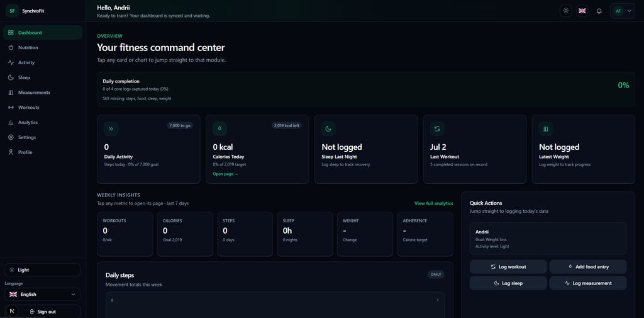644x318 pixels.
Task: Click the Sign out button
Action: click(42, 312)
